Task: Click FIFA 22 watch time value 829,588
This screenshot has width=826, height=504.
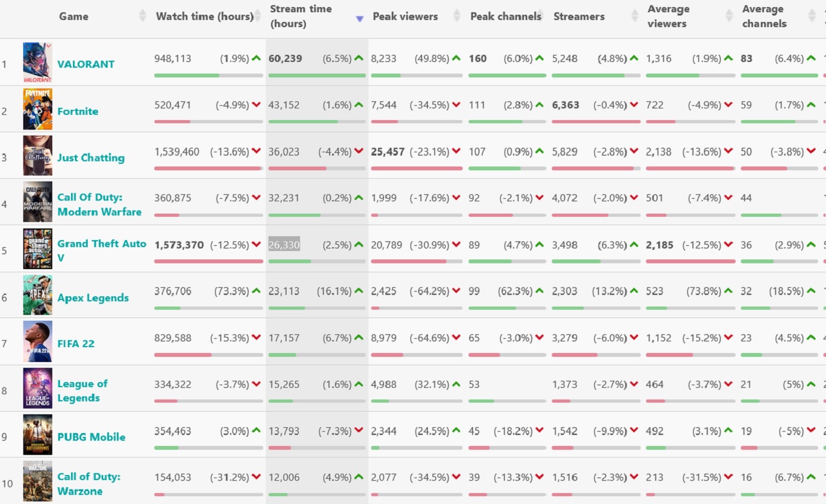Action: pyautogui.click(x=173, y=338)
